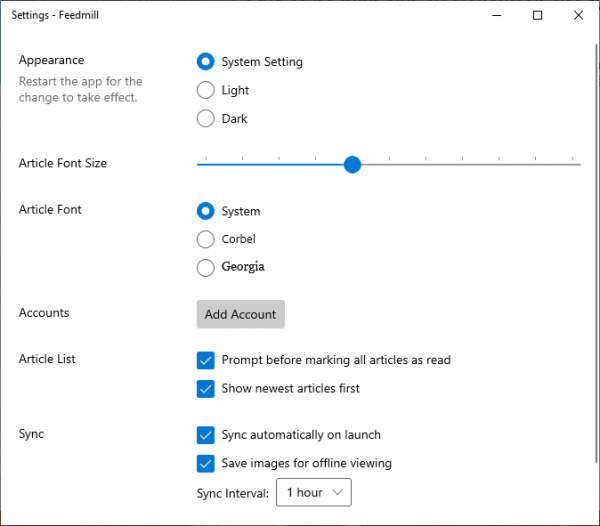Click the Article Font Size label
The height and width of the screenshot is (526, 600).
click(x=63, y=163)
